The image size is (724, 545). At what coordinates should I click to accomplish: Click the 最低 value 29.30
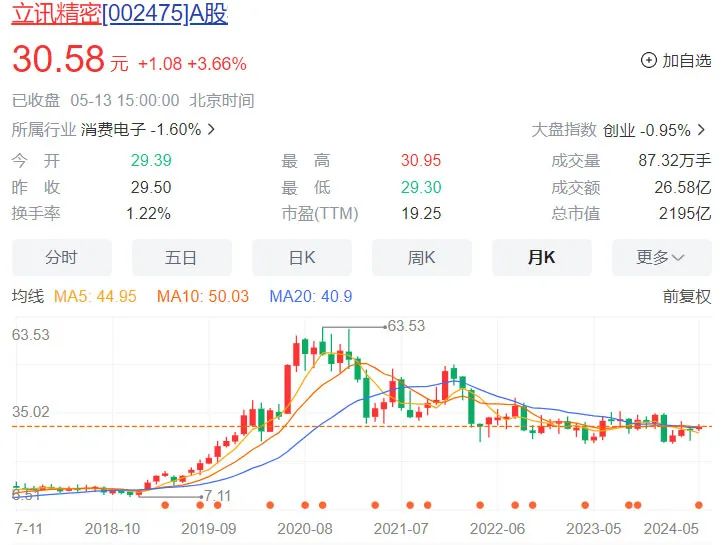pyautogui.click(x=421, y=187)
